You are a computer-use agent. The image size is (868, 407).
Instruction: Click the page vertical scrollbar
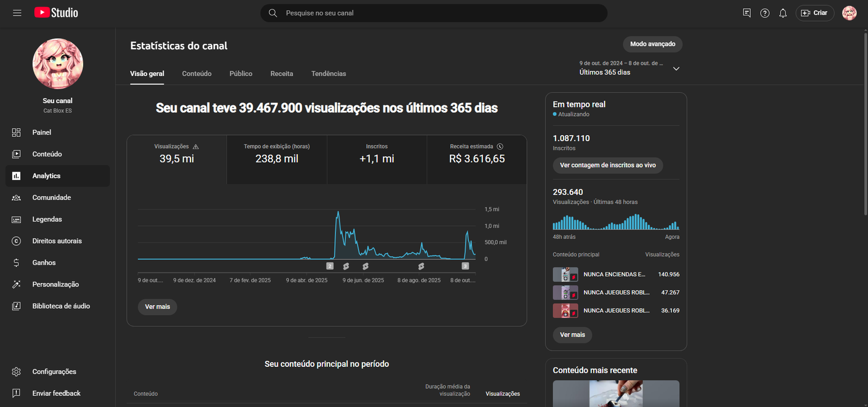(865, 125)
